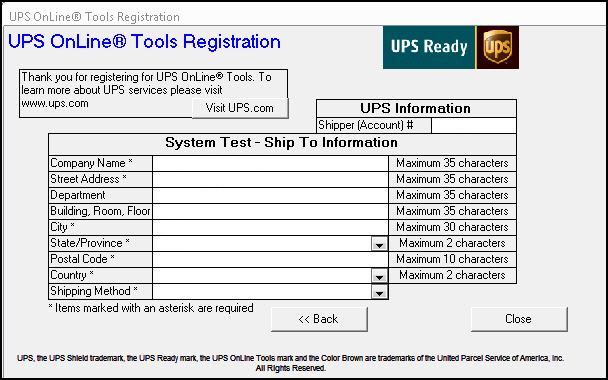Click Maximum 30 characters text beside City
608x380 pixels.
452,227
